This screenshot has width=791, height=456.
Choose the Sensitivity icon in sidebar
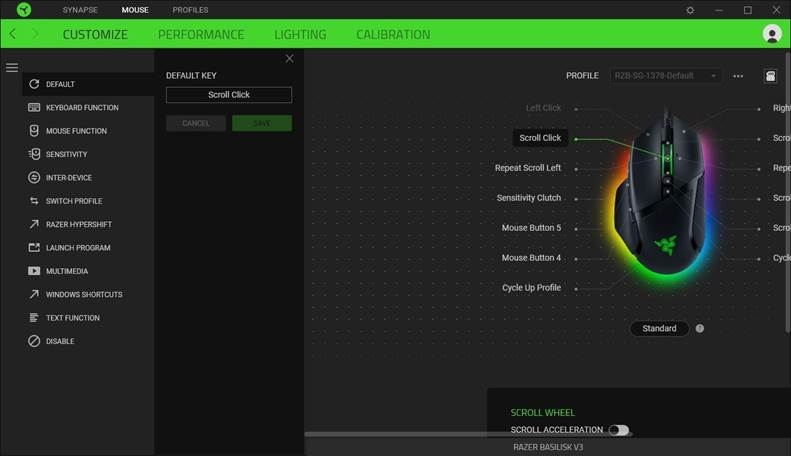(x=34, y=154)
